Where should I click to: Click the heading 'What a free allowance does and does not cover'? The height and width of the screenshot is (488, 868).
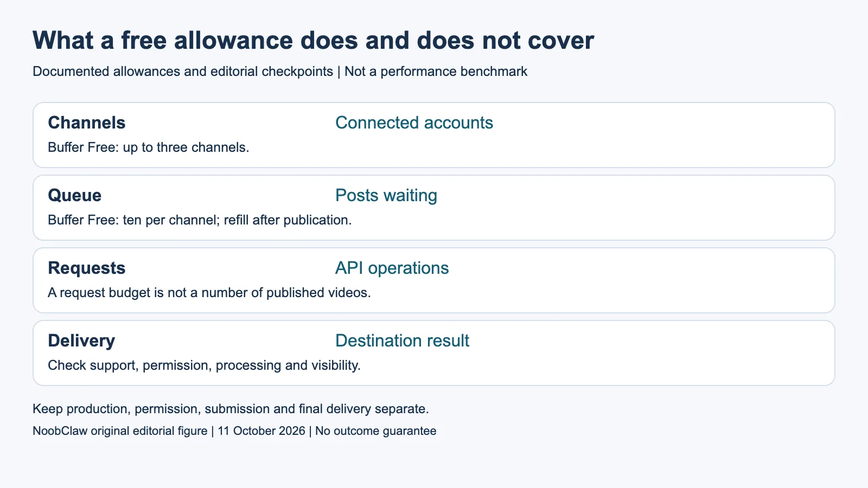[313, 41]
